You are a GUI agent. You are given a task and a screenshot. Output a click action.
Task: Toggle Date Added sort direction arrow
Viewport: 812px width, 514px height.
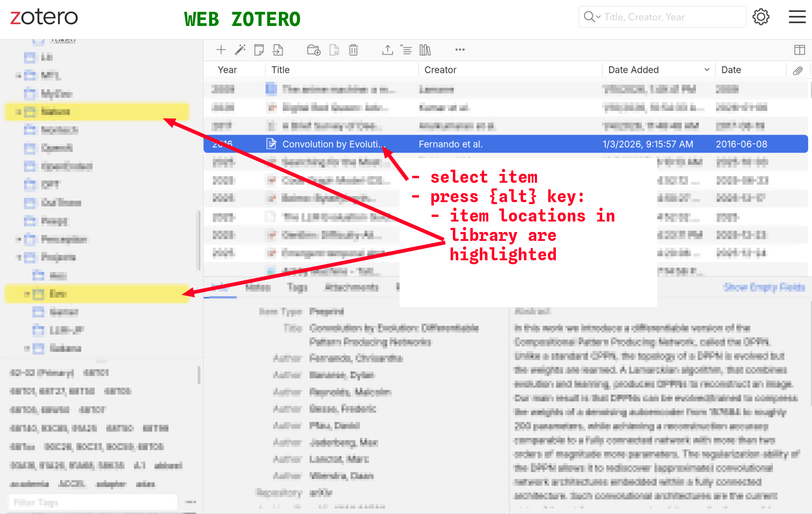coord(707,70)
